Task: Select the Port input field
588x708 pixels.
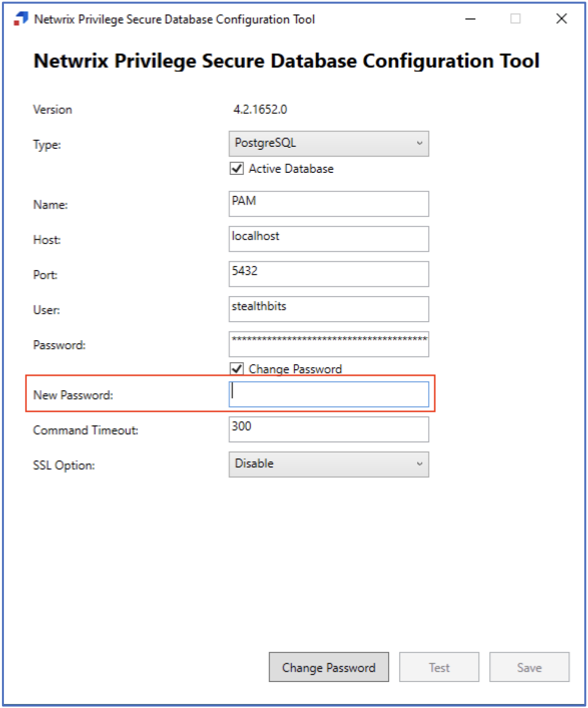Action: click(x=328, y=274)
